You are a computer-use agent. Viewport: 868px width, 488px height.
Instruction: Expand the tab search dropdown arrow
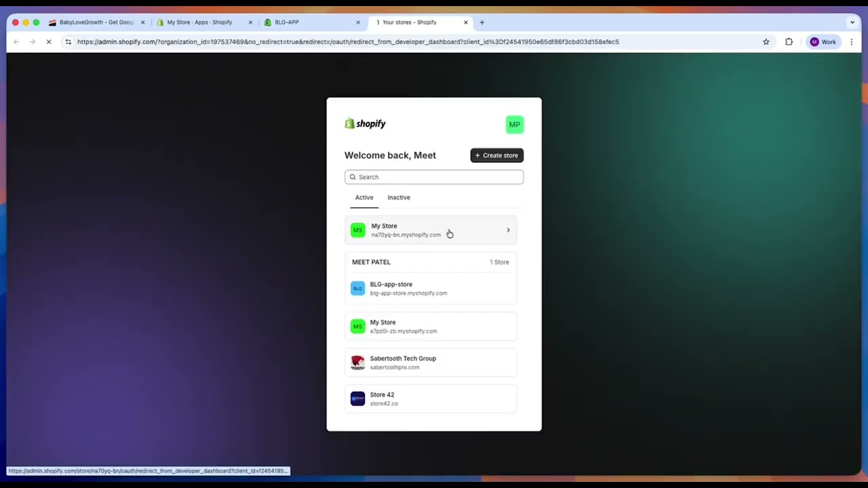tap(852, 22)
